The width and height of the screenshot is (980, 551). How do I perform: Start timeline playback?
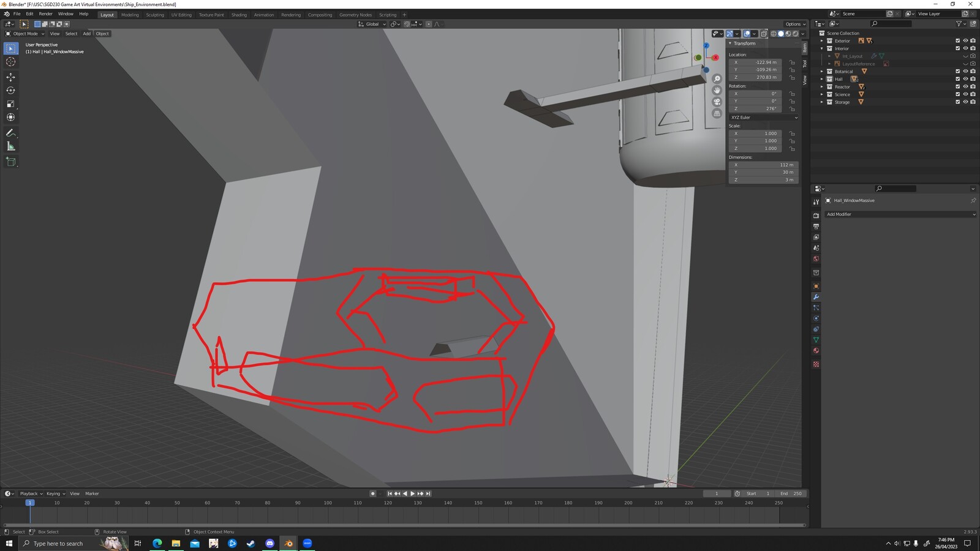(x=412, y=493)
